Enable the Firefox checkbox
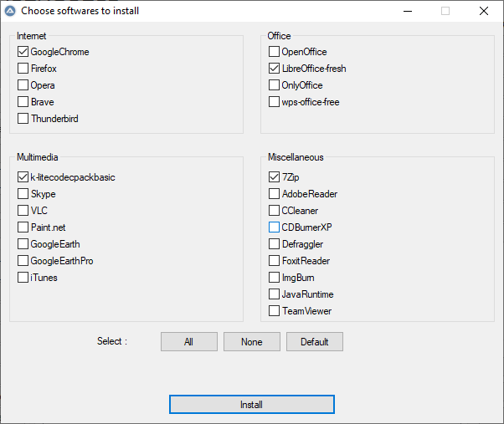The width and height of the screenshot is (504, 424). pyautogui.click(x=23, y=68)
